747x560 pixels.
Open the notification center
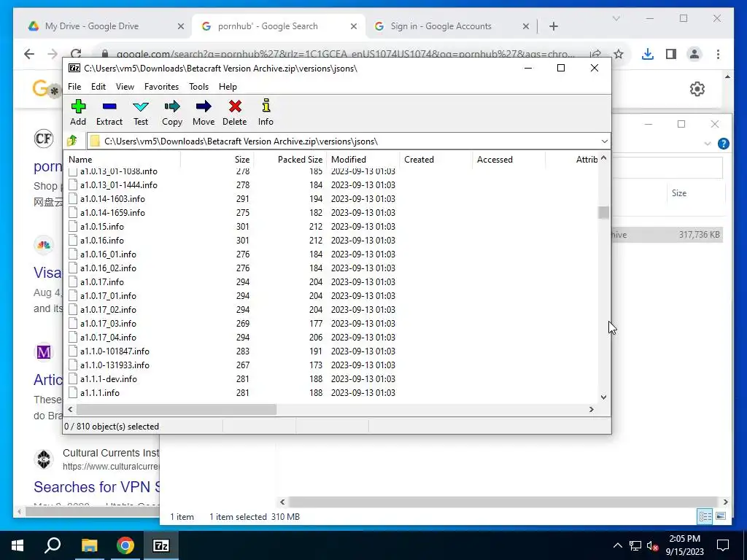click(x=723, y=545)
